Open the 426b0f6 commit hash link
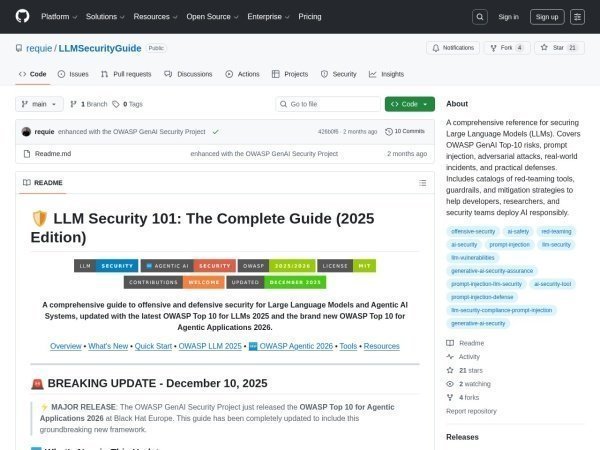Image resolution: width=600 pixels, height=450 pixels. (x=328, y=132)
